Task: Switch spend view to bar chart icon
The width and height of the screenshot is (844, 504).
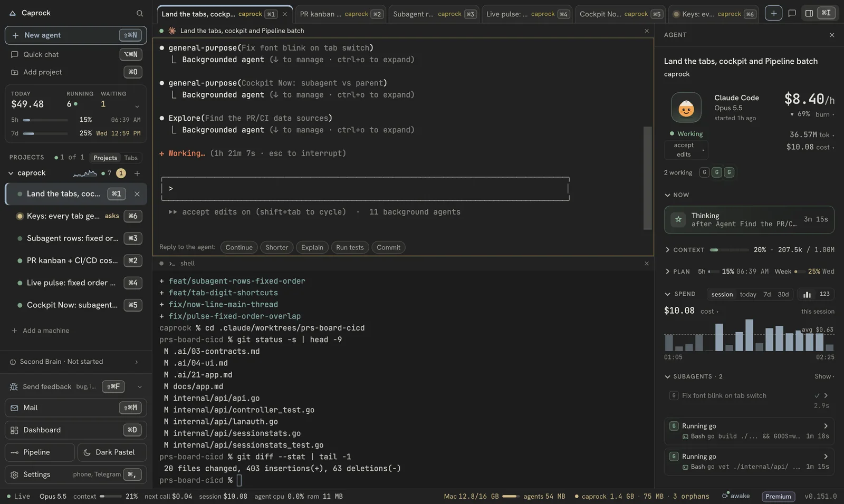Action: coord(807,294)
